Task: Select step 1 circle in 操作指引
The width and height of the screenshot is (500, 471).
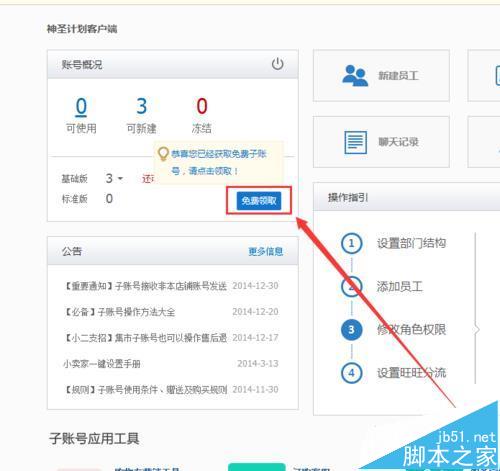Action: (351, 243)
